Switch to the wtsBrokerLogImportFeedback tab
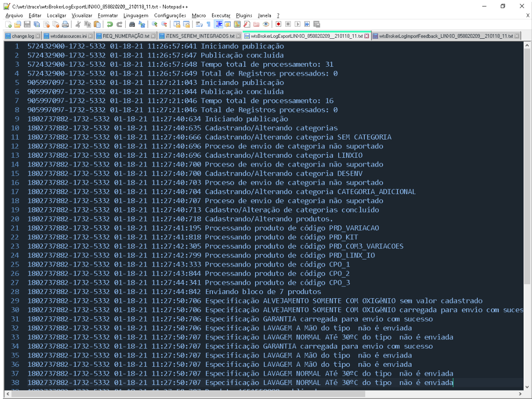Image resolution: width=532 pixels, height=399 pixels. (446, 36)
